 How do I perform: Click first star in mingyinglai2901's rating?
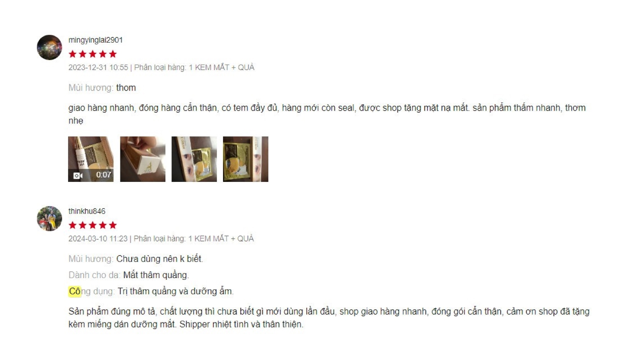(x=72, y=54)
